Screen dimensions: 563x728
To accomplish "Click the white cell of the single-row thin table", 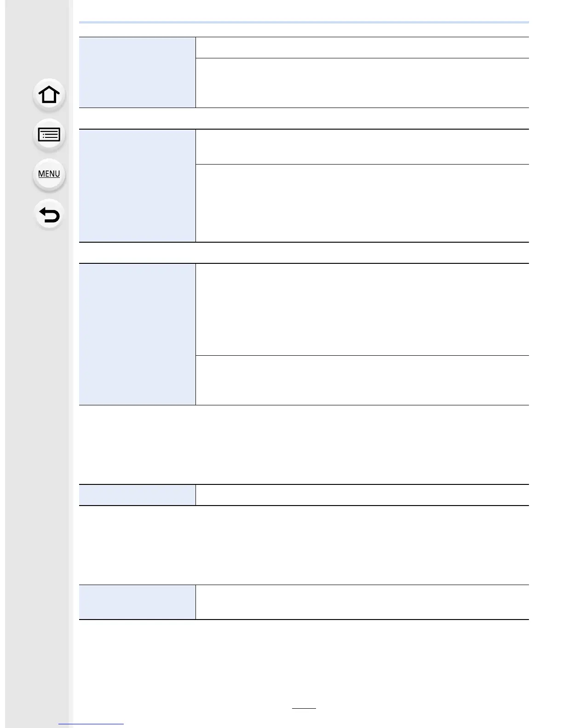I will pos(362,495).
